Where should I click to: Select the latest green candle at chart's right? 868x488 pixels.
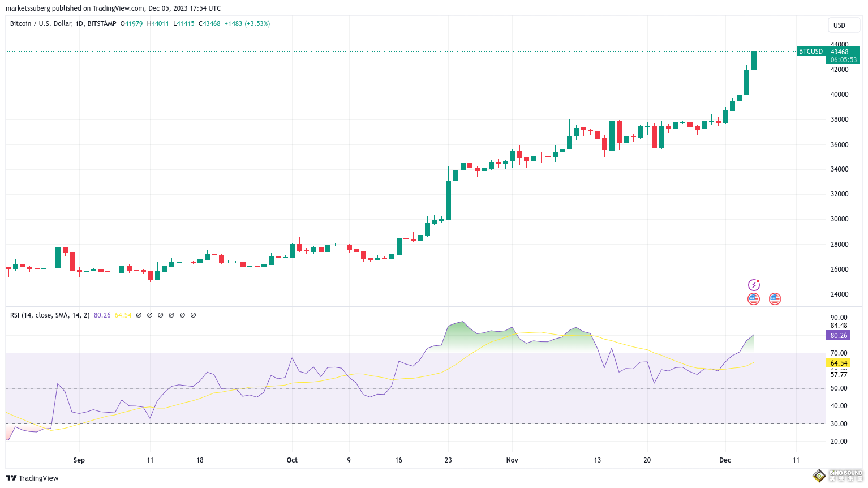pos(754,61)
